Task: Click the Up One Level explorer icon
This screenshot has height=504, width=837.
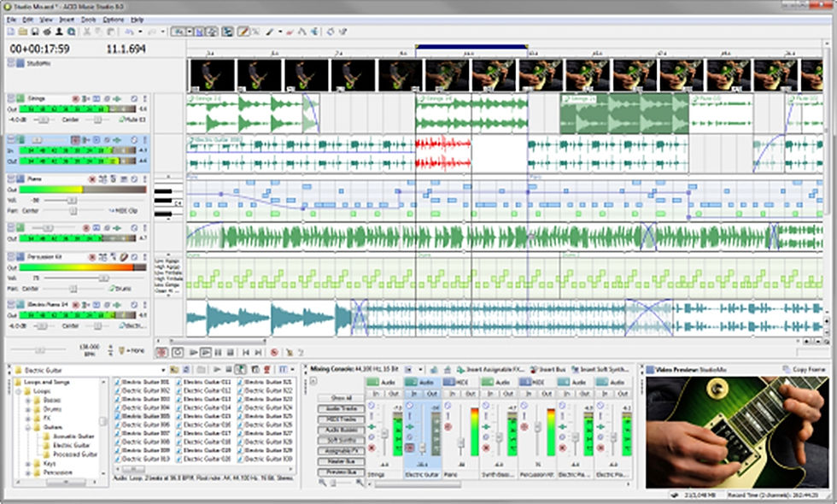Action: click(x=174, y=369)
